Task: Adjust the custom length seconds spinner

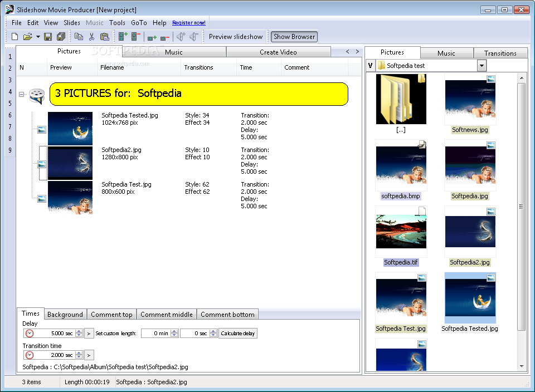Action: coord(213,334)
